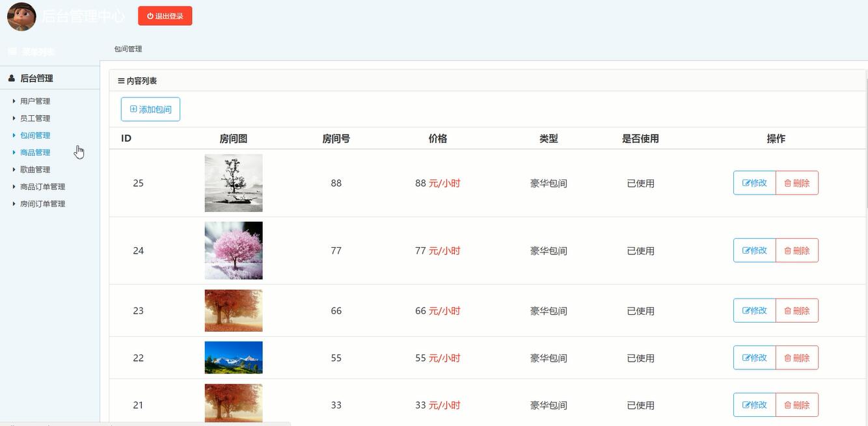Image resolution: width=868 pixels, height=426 pixels.
Task: Open autumn tree thumbnail of room 66
Action: (x=234, y=310)
